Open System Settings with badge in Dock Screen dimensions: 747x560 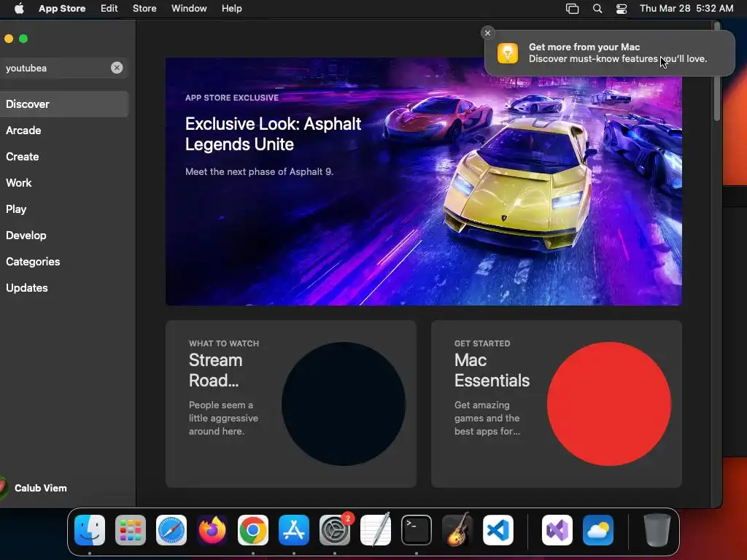(335, 530)
